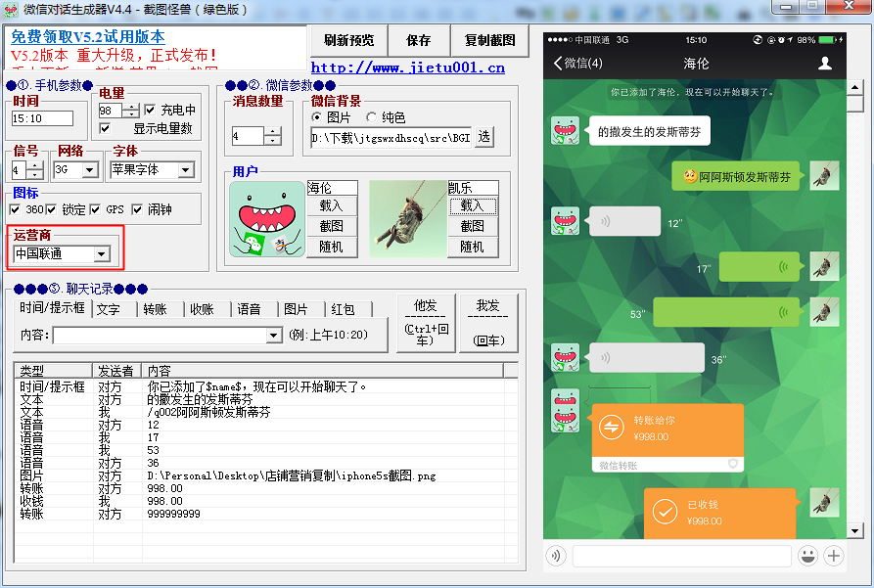Toggle the 充电中 charging checkbox
Viewport: 874px width, 588px height.
(x=150, y=110)
